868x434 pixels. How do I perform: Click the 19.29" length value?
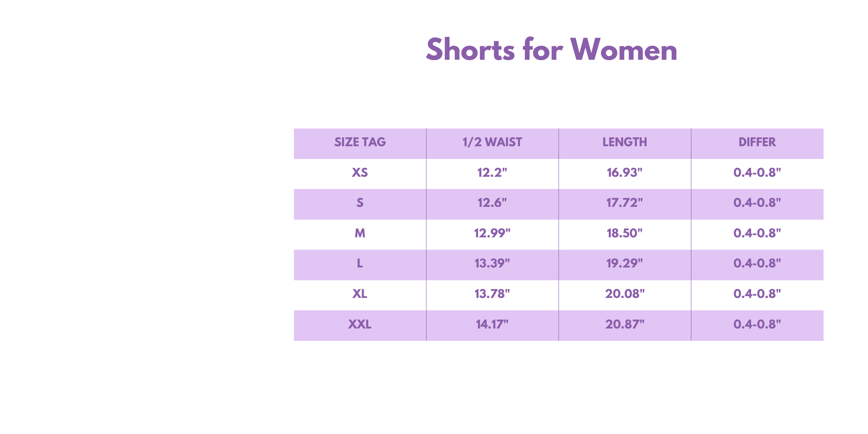625,264
